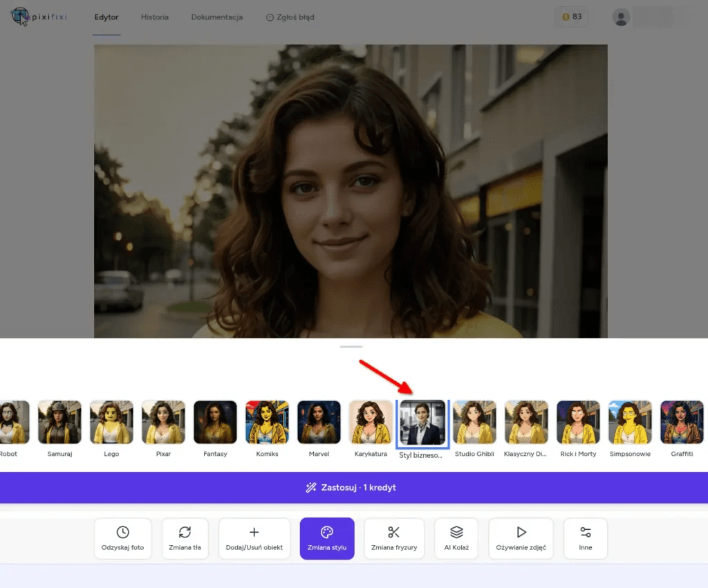Choose the Komiks style thumbnail
Image resolution: width=708 pixels, height=588 pixels.
click(x=268, y=422)
